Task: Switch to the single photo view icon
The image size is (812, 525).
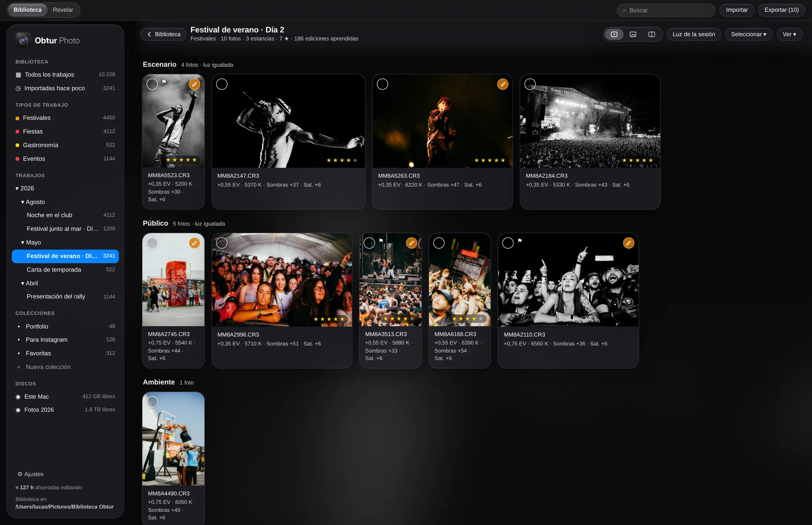Action: [x=633, y=34]
